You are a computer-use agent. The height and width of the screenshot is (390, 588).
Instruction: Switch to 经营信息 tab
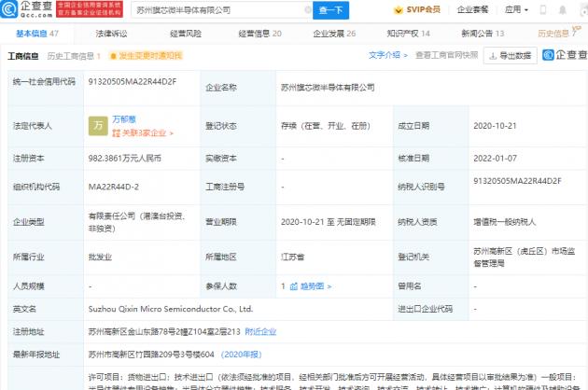tap(259, 34)
